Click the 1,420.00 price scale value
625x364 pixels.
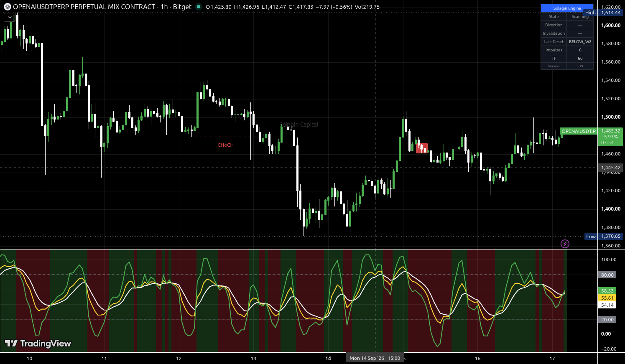pos(611,191)
